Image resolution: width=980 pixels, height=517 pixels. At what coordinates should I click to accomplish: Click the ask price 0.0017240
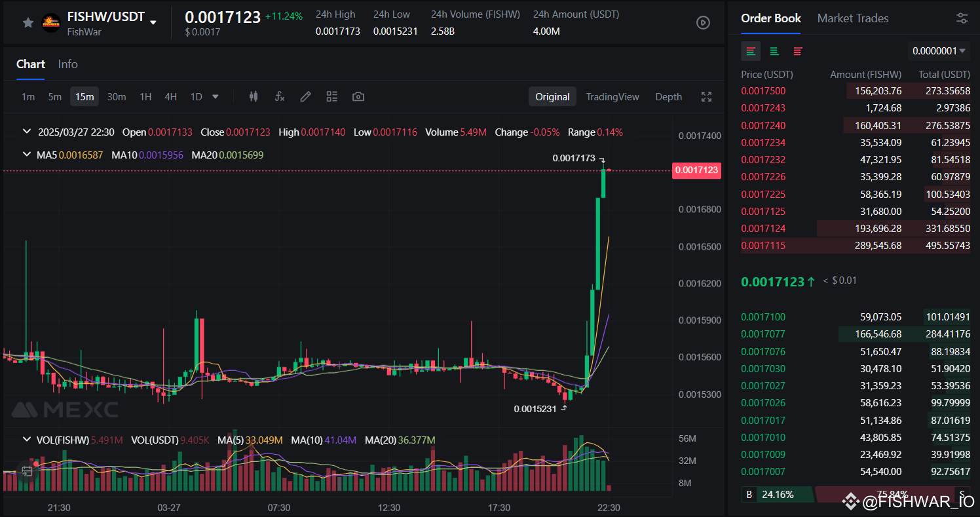763,125
